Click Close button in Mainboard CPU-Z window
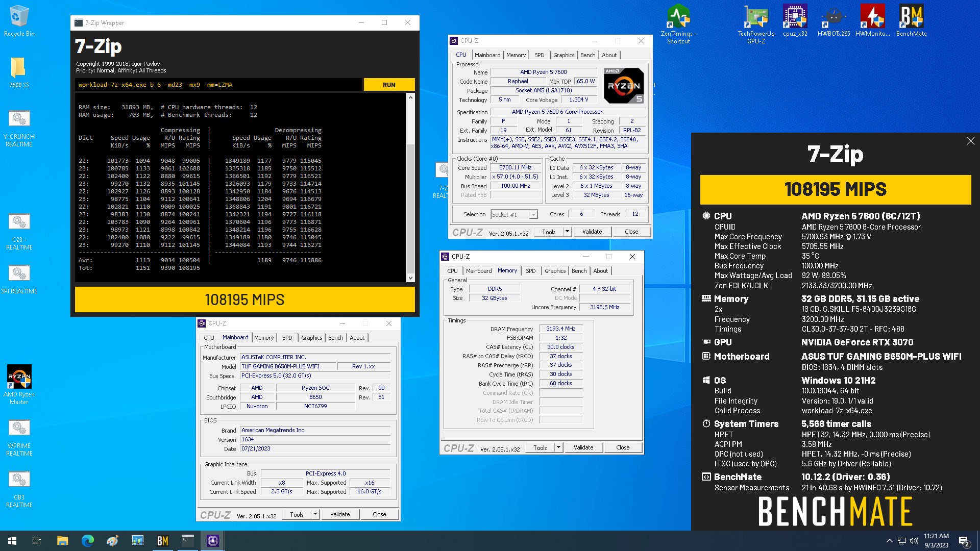The image size is (980, 551). (x=379, y=514)
